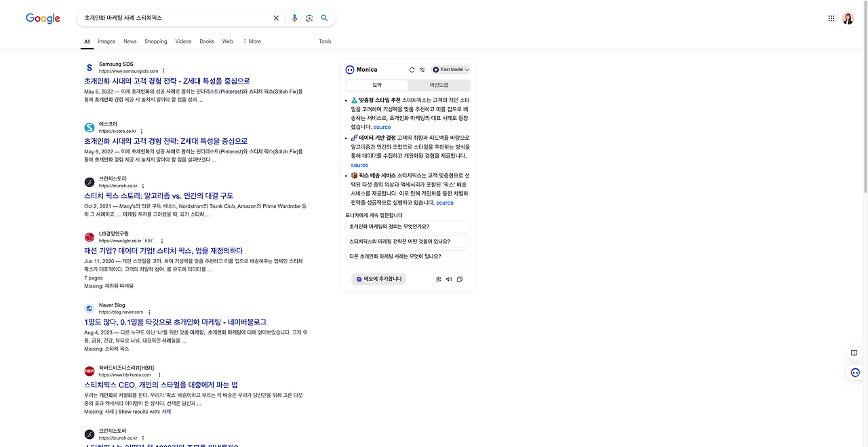The width and height of the screenshot is (868, 447).
Task: Click favicon of 스티치 픽스 스토리 result
Action: coord(90,182)
